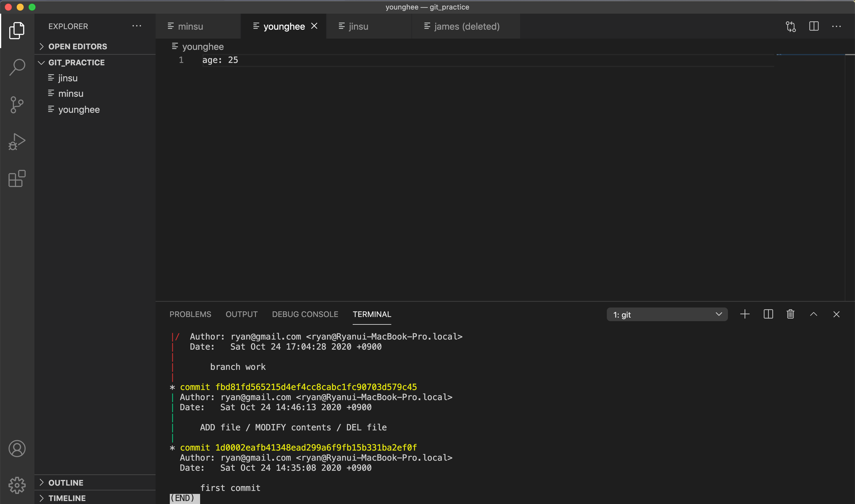Split the terminal using split icon

tap(768, 314)
